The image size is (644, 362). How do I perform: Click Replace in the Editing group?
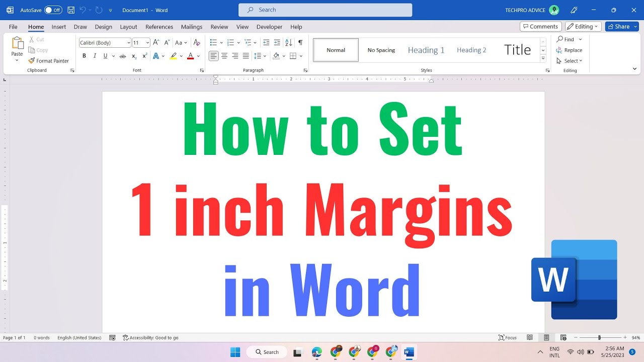click(x=569, y=50)
